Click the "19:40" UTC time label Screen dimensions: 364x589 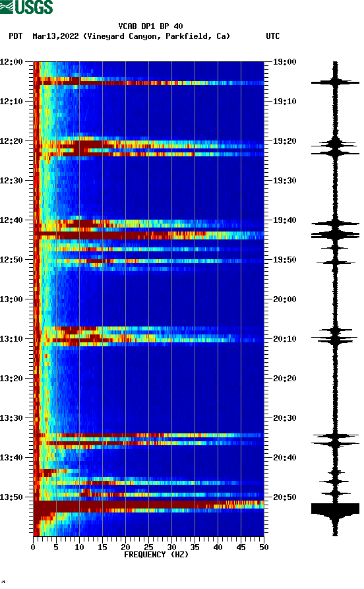284,220
